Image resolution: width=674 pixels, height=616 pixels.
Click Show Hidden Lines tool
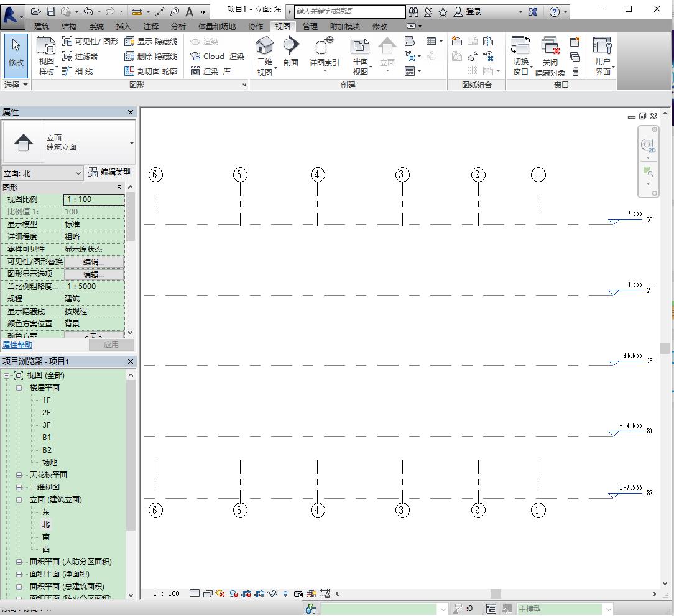click(151, 41)
